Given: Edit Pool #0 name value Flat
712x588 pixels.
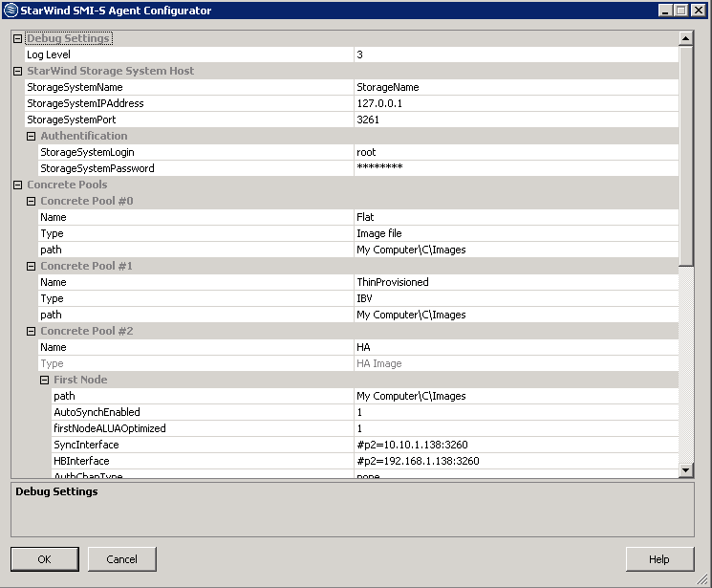Looking at the screenshot, I should tap(516, 217).
